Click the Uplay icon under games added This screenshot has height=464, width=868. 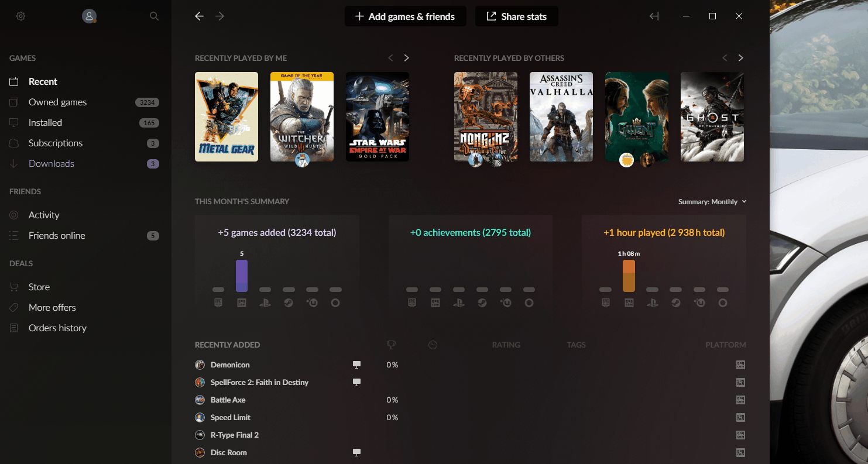pyautogui.click(x=312, y=303)
